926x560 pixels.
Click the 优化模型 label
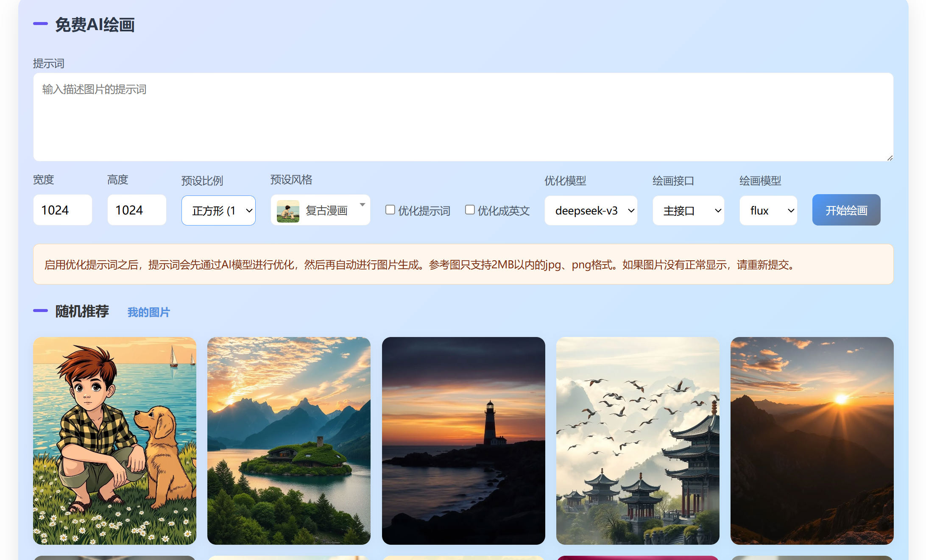coord(565,181)
